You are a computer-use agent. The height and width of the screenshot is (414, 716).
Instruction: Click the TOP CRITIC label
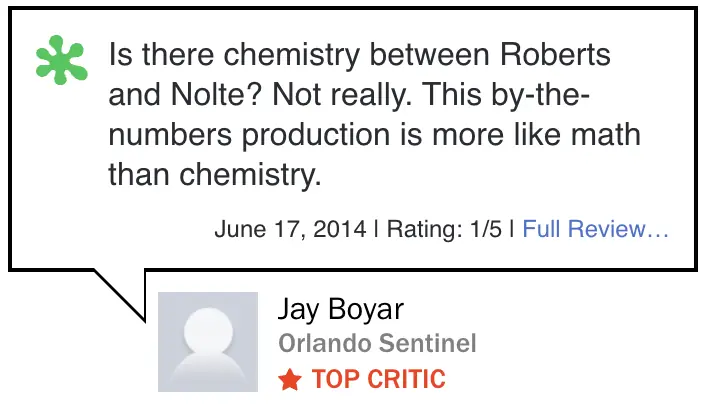pyautogui.click(x=378, y=380)
